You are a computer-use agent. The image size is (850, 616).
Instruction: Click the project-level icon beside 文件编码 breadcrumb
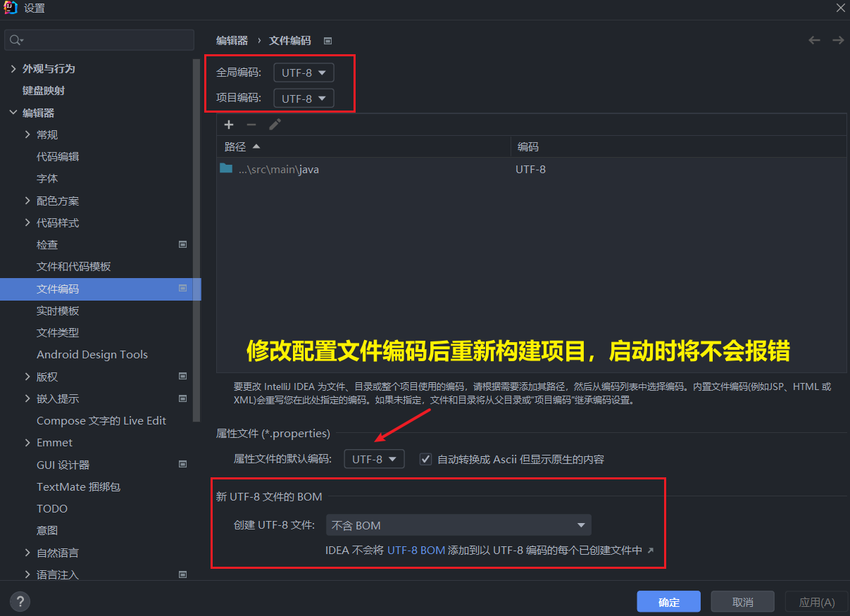[x=327, y=41]
